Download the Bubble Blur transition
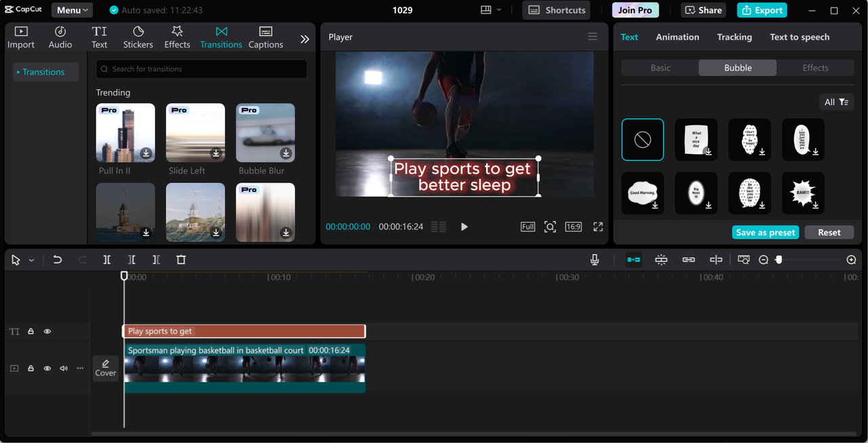 click(286, 153)
